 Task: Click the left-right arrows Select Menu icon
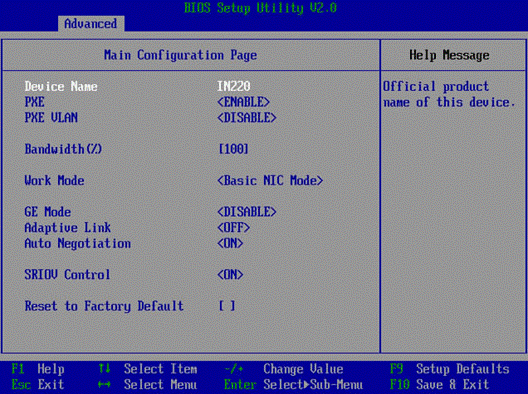point(104,385)
